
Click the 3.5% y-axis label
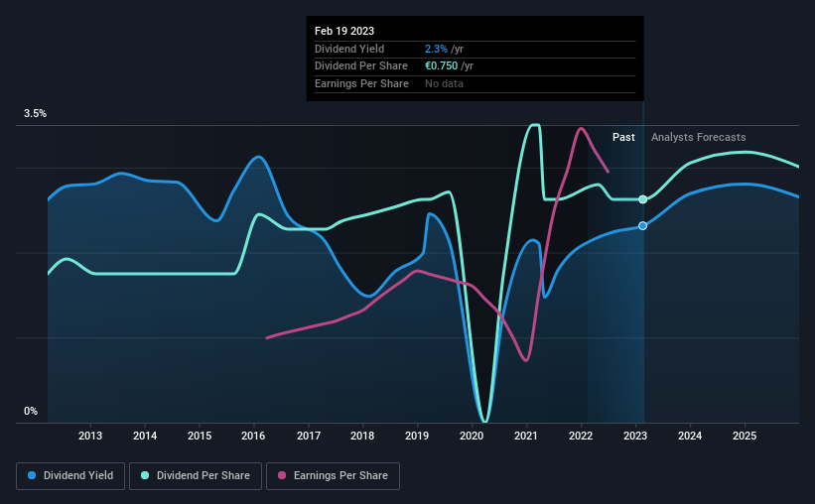[x=35, y=114]
